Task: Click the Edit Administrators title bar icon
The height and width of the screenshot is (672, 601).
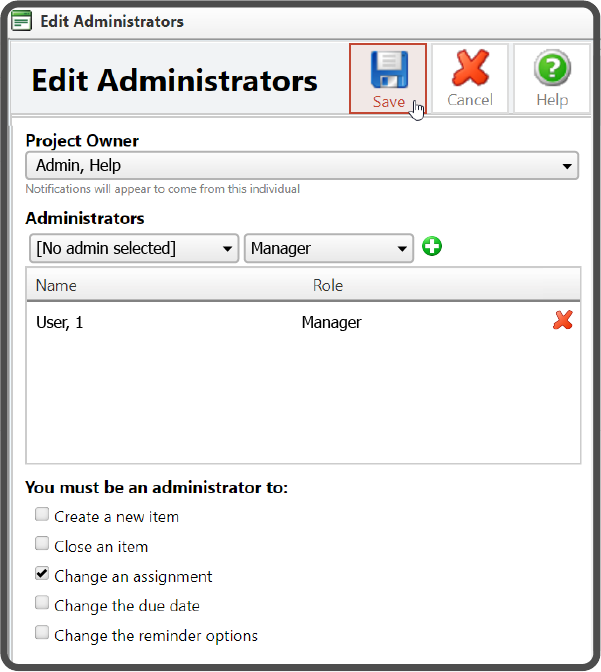Action: (21, 20)
